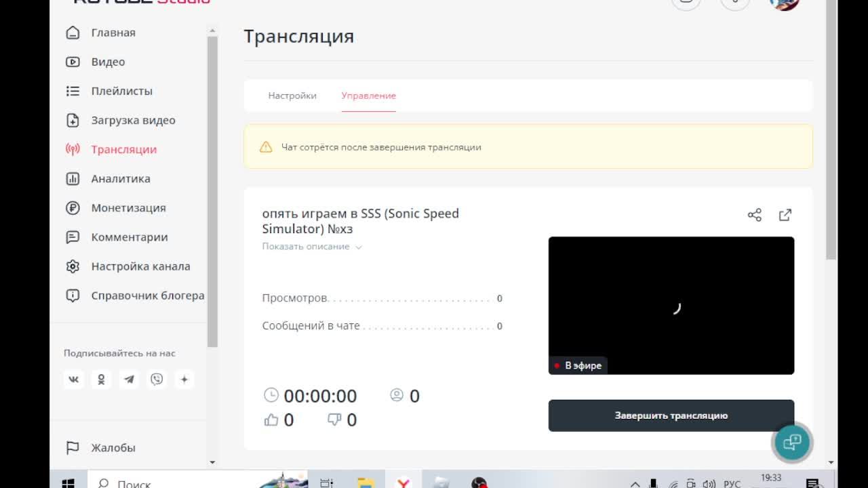Open the Плейлисты list icon
Viewport: 868px width, 488px height.
click(x=73, y=91)
